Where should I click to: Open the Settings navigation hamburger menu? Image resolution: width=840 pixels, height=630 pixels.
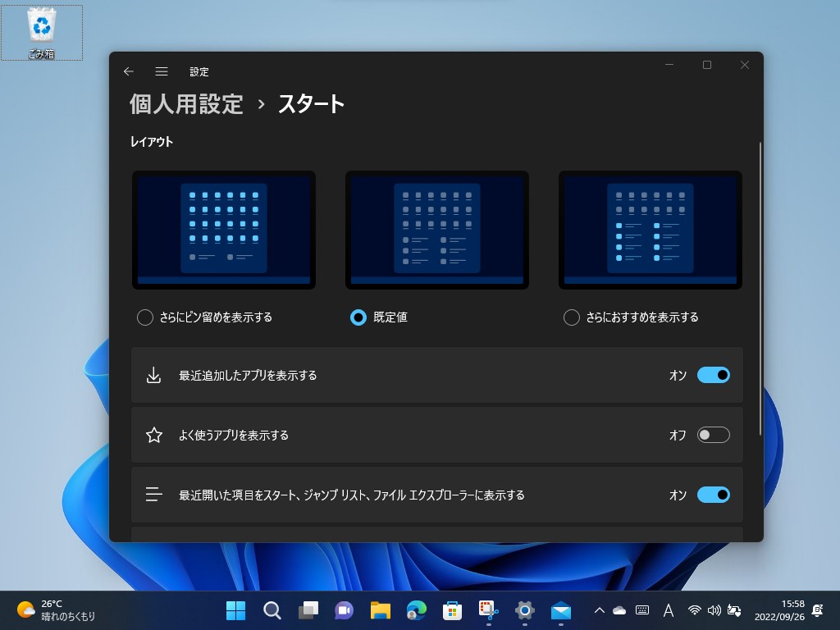(x=162, y=71)
